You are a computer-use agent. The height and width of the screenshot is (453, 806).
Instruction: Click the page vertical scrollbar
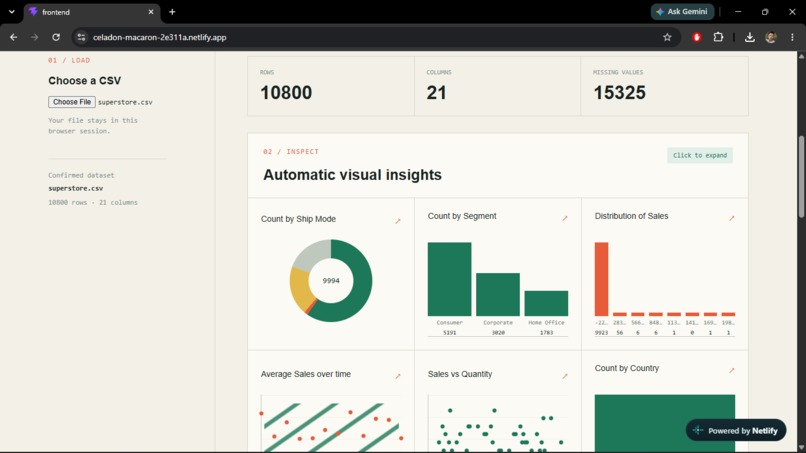coord(801,176)
